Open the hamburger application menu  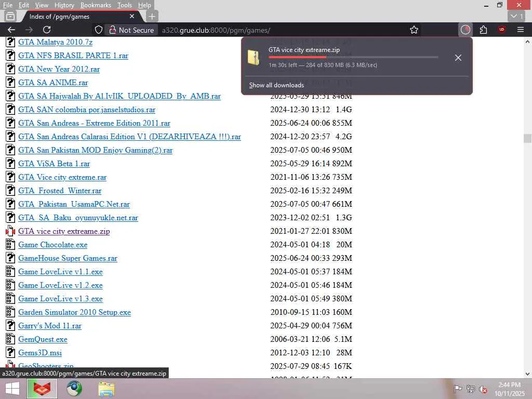pyautogui.click(x=521, y=30)
